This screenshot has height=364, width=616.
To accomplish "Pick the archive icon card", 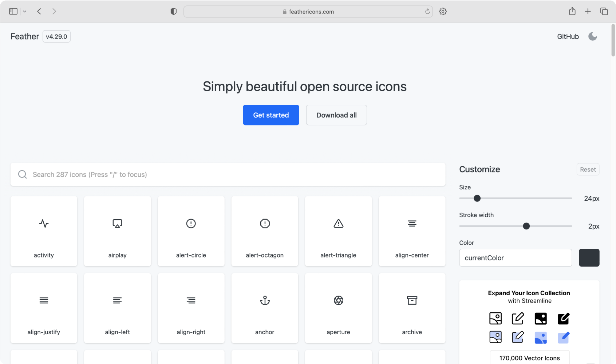I will tap(412, 308).
